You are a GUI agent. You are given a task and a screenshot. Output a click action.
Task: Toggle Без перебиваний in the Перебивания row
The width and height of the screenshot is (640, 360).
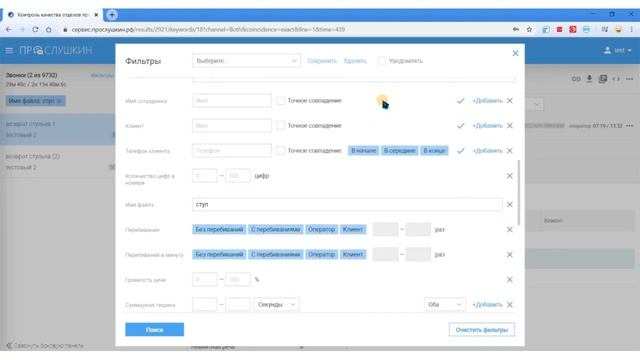[219, 229]
